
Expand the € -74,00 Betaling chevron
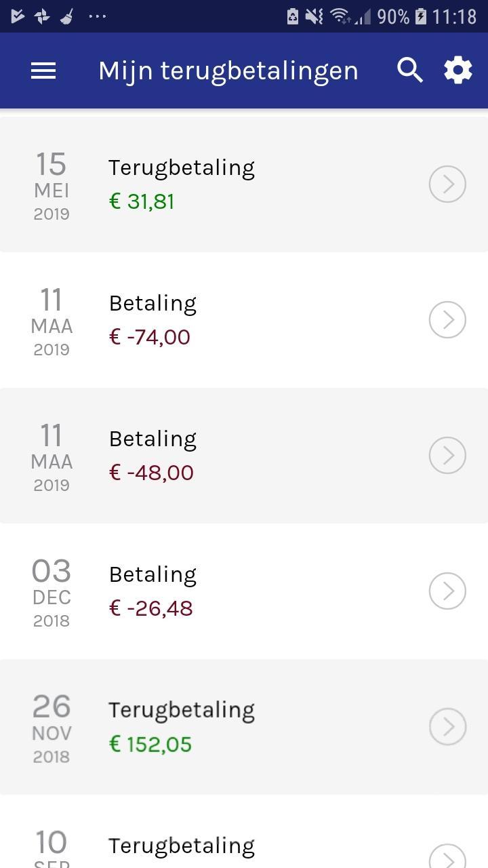[447, 319]
